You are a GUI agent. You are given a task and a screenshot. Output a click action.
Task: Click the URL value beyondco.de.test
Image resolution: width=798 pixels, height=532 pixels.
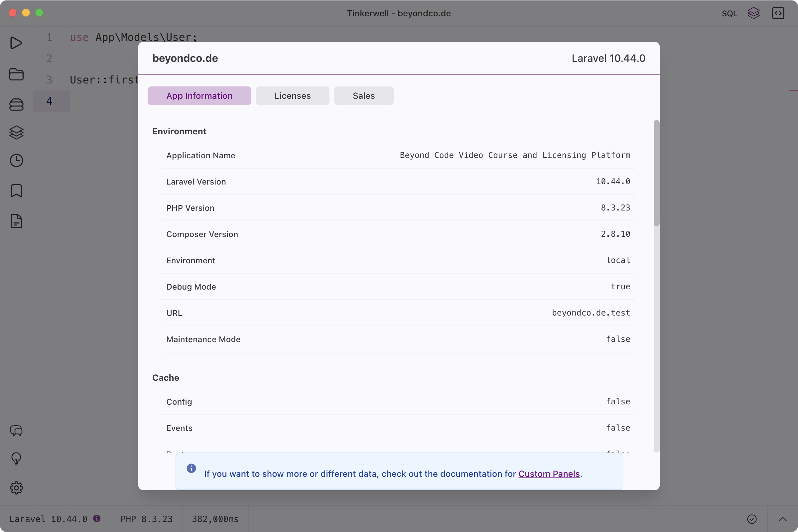tap(591, 313)
